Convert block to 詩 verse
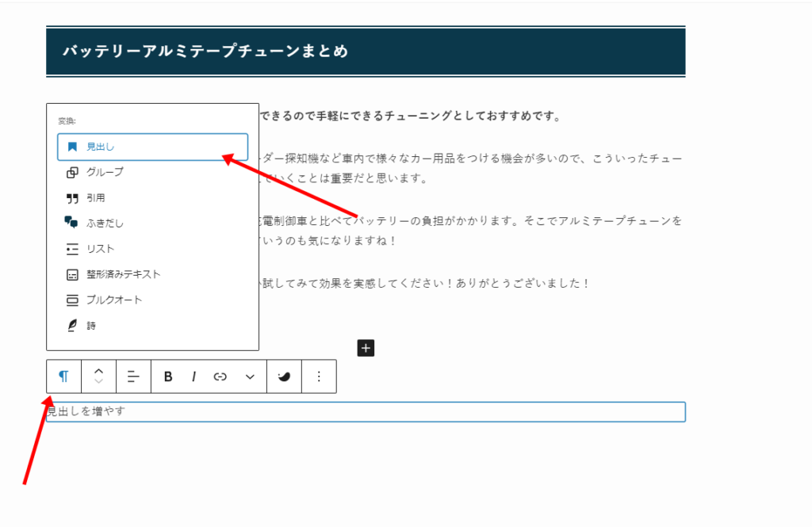 click(x=91, y=325)
